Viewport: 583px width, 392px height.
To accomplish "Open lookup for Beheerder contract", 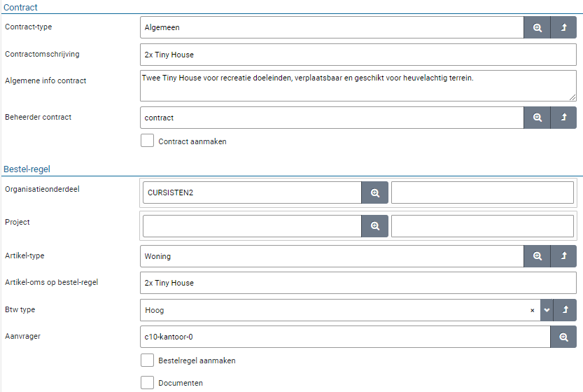I will coord(537,118).
